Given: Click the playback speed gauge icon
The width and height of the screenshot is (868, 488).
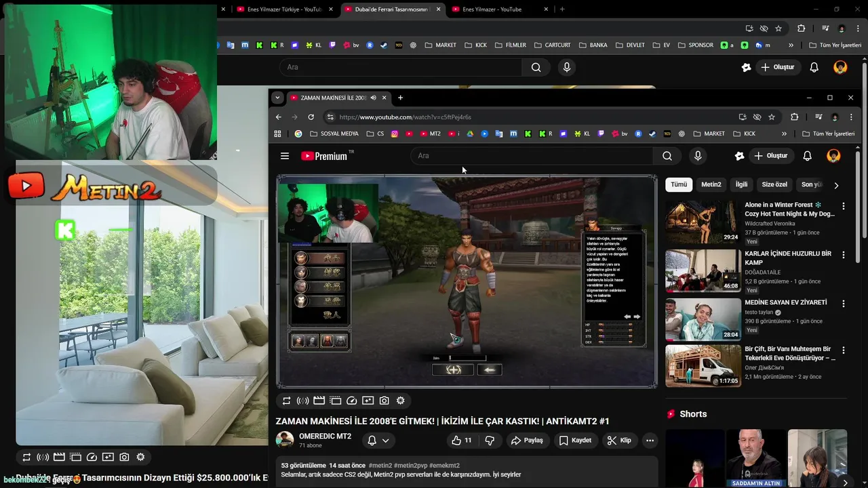Looking at the screenshot, I should (x=352, y=401).
